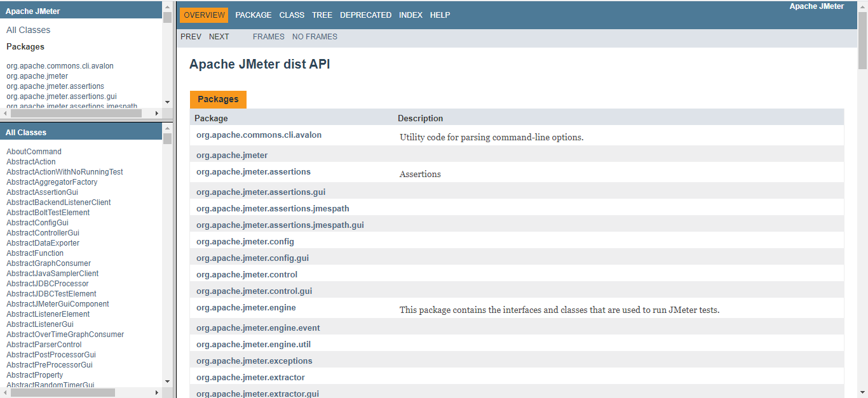Screen dimensions: 868x398
Task: Open org.apache.jmeter.exceptions package link
Action: pos(254,361)
